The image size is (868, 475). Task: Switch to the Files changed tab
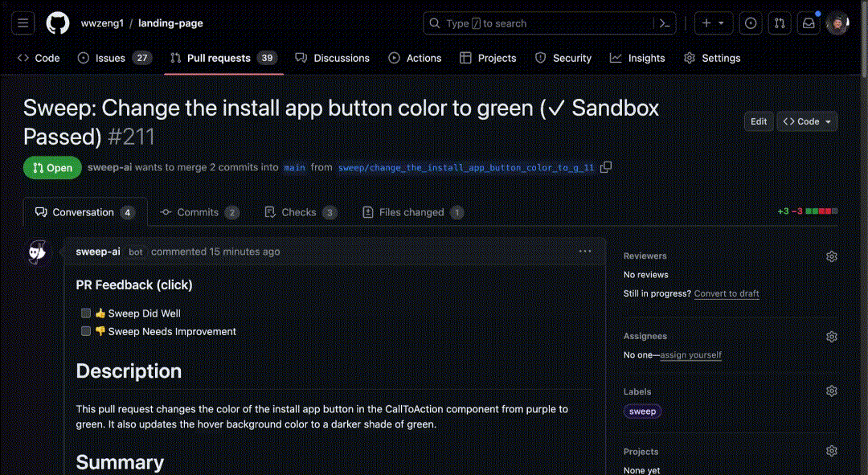pos(413,212)
